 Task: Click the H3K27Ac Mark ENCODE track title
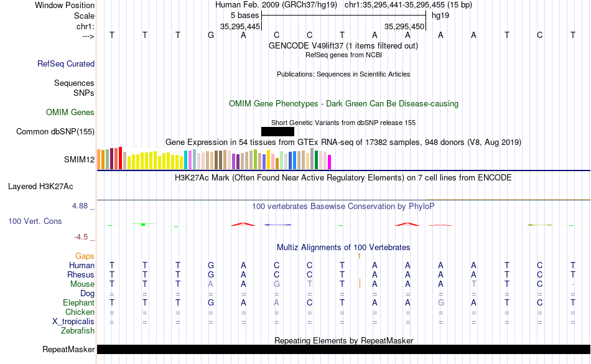tap(343, 177)
